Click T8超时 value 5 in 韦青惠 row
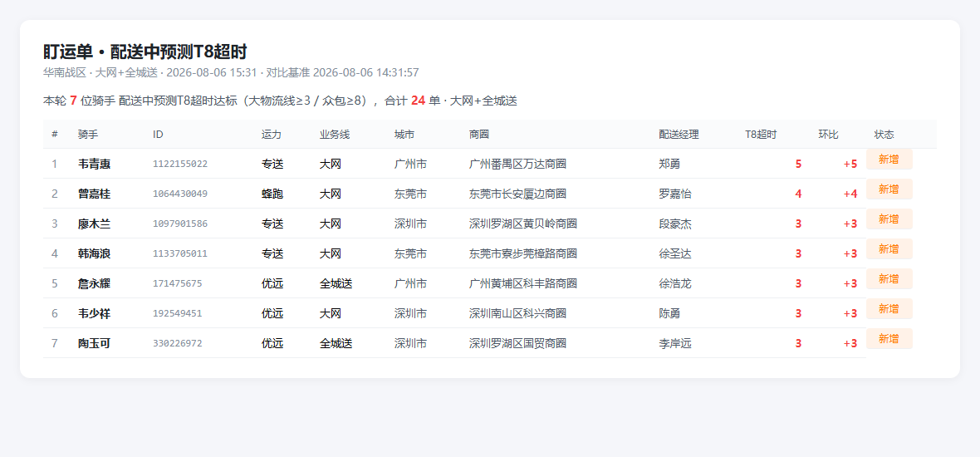Image resolution: width=980 pixels, height=457 pixels. [x=798, y=165]
